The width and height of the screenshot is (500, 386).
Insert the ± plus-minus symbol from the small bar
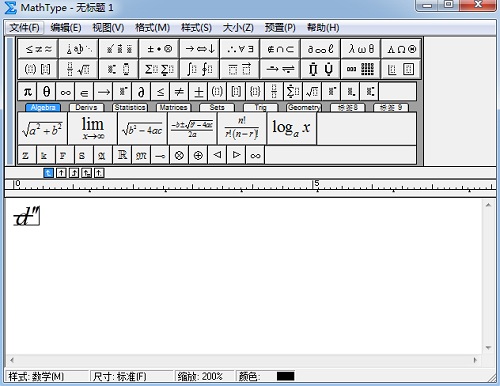pyautogui.click(x=198, y=91)
